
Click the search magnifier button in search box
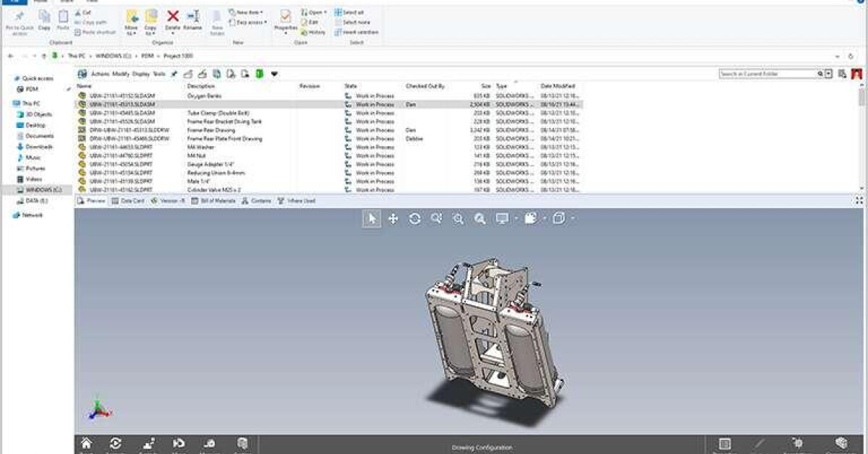pyautogui.click(x=821, y=74)
